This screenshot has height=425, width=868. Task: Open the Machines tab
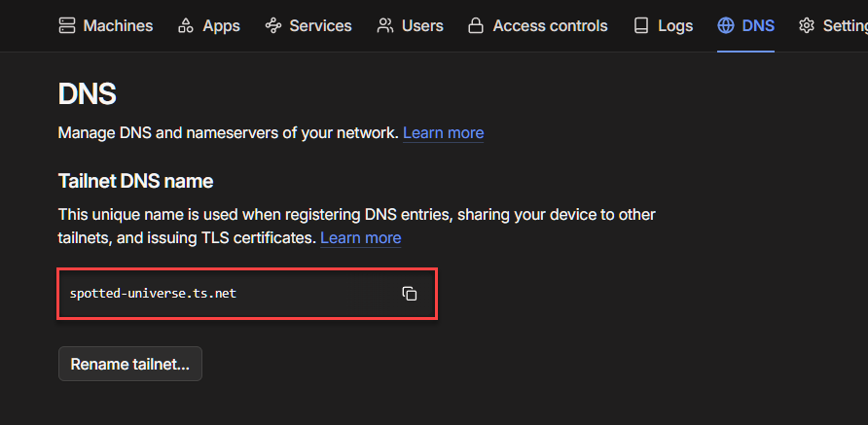[118, 26]
